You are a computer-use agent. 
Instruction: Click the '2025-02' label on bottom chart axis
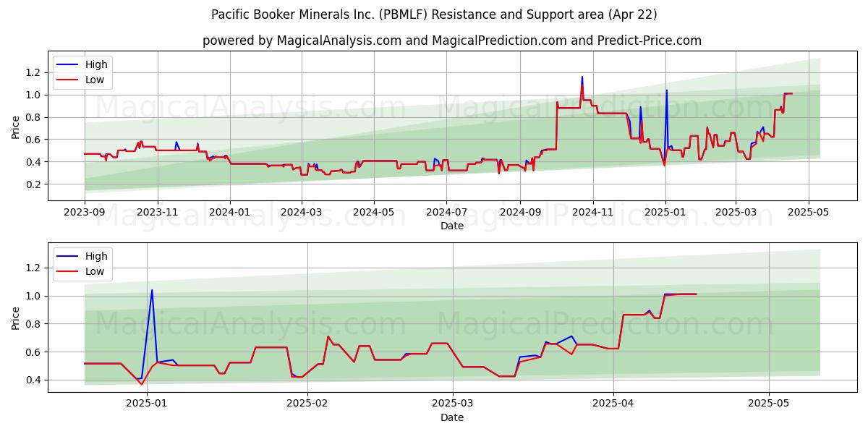[307, 404]
